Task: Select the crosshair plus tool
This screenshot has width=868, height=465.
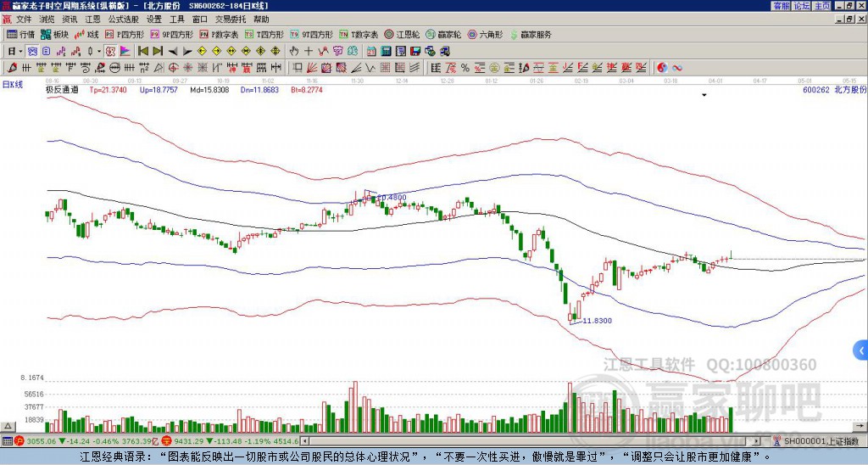Action: 309,51
